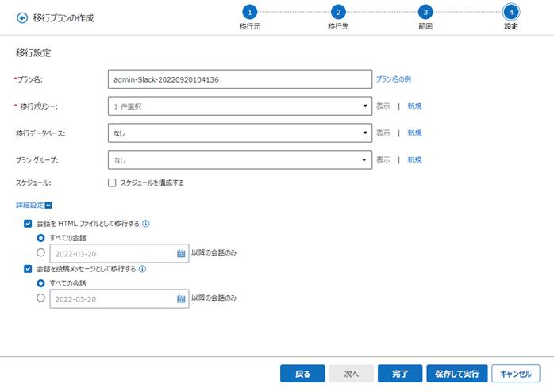554x392 pixels.
Task: Open the プラン グループ dropdown
Action: point(240,160)
